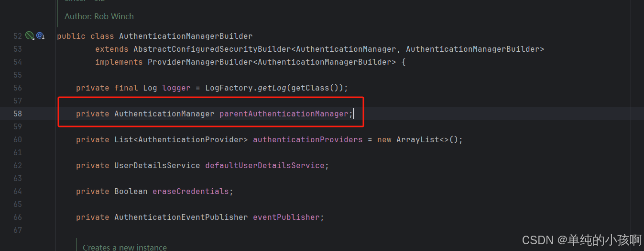Click the 'implements' keyword
This screenshot has height=251, width=644.
[x=119, y=62]
